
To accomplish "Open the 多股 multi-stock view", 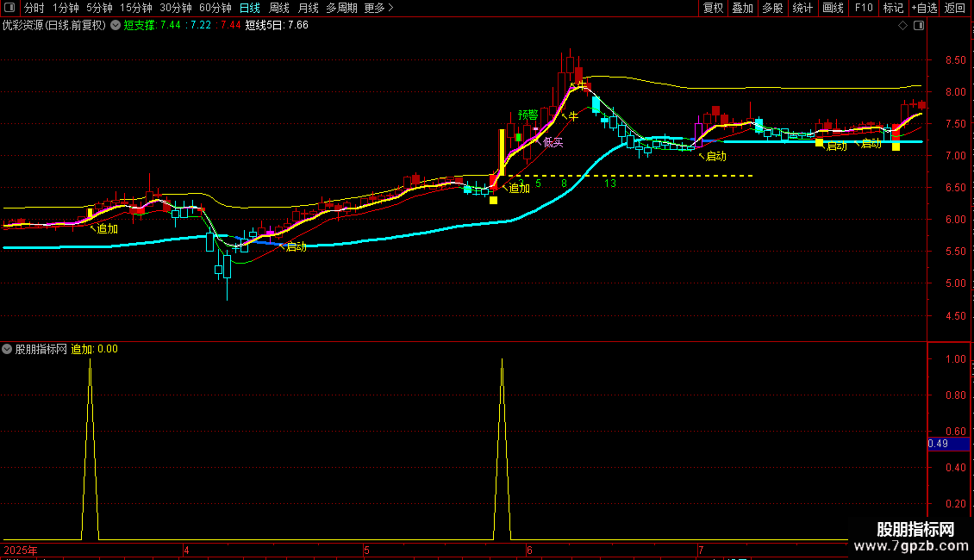I will (x=772, y=8).
